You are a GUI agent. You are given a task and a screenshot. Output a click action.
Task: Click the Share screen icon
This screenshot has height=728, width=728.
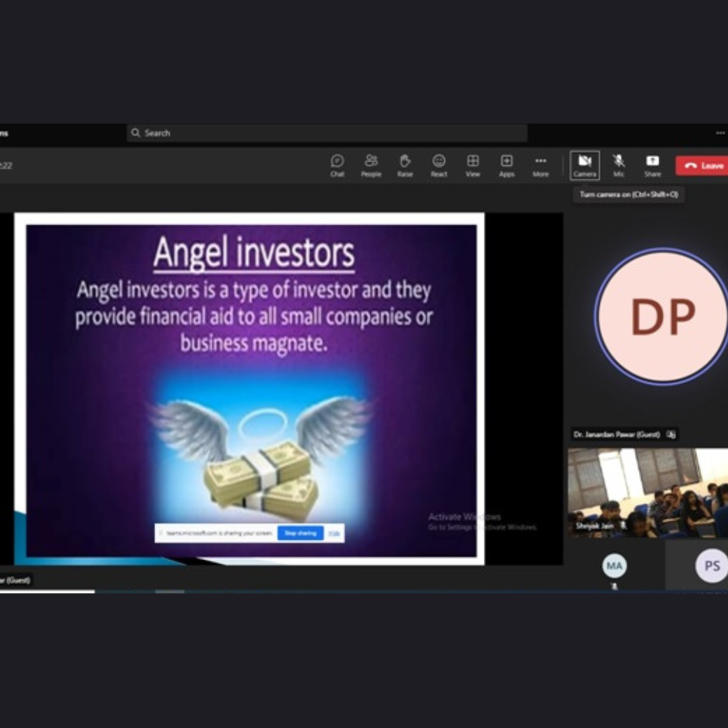(652, 164)
